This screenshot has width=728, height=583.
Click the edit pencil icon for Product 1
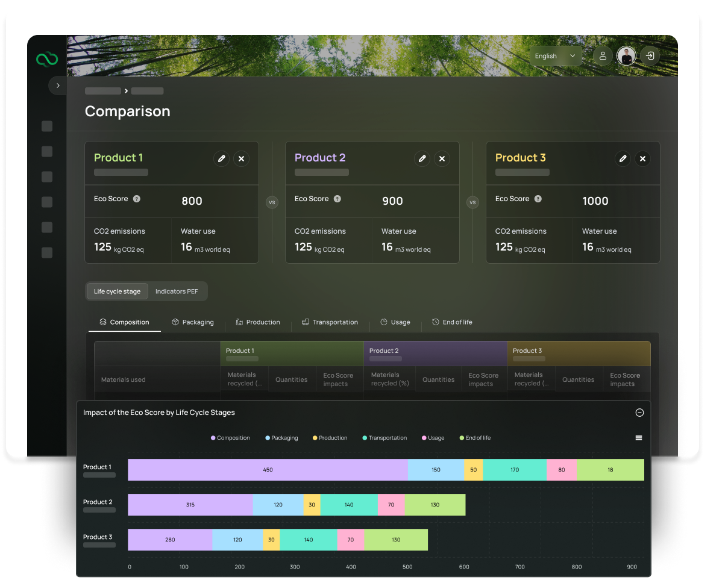221,158
